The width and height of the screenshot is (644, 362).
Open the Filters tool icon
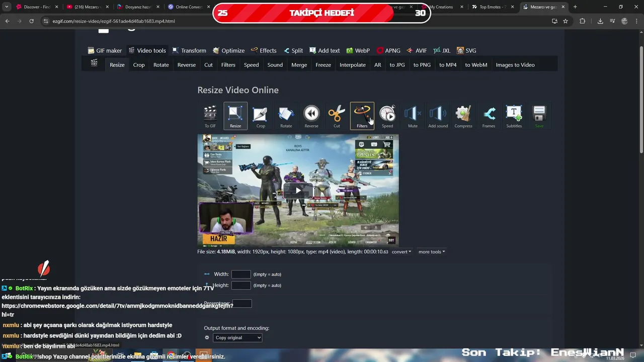pyautogui.click(x=362, y=116)
